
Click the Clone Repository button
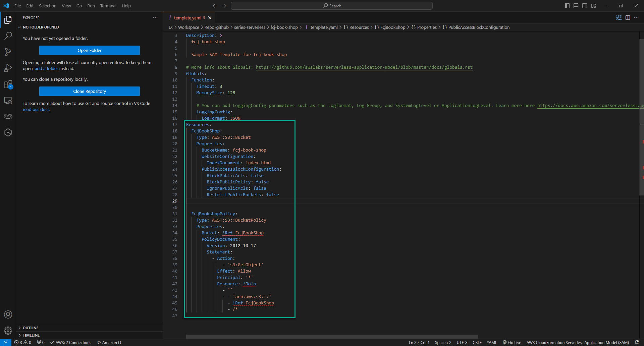tap(90, 91)
